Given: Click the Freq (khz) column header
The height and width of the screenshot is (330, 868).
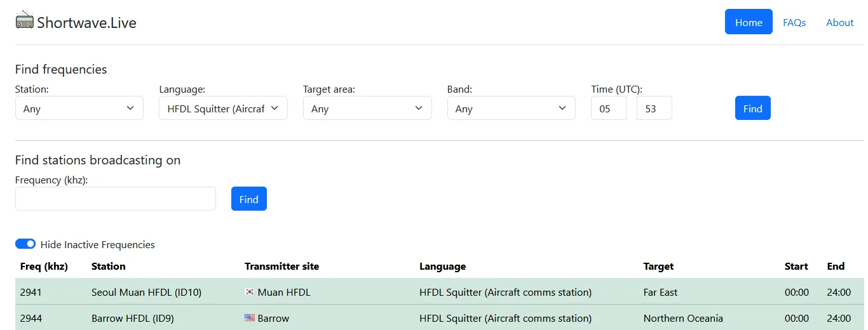Looking at the screenshot, I should tap(44, 267).
